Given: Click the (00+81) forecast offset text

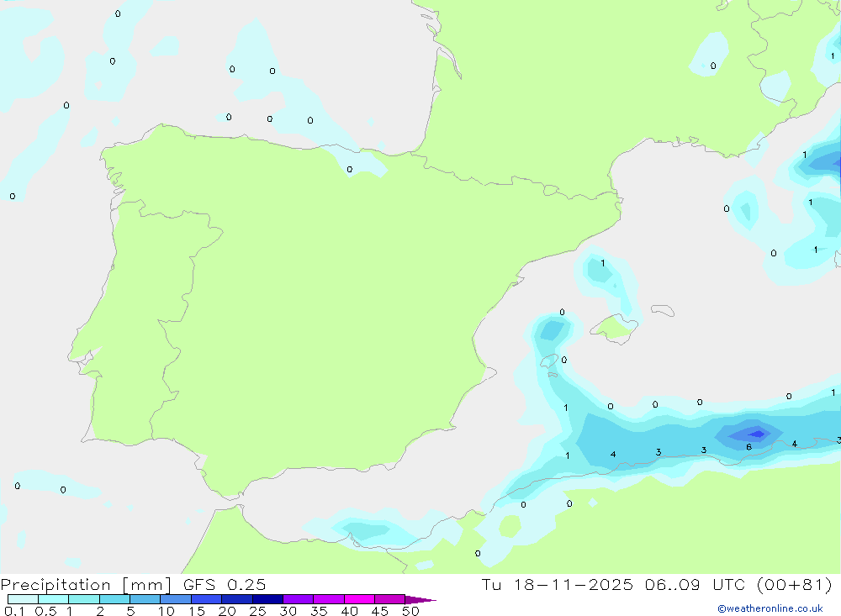Looking at the screenshot, I should click(795, 584).
